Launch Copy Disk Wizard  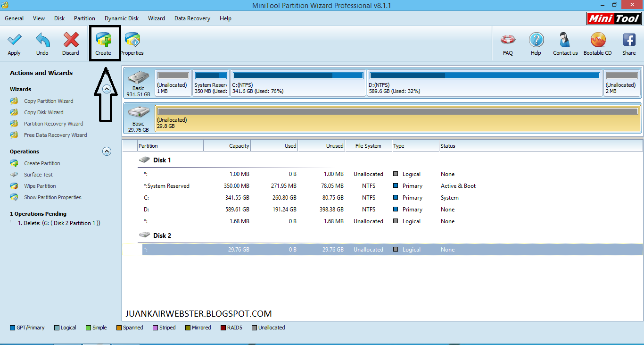(44, 112)
